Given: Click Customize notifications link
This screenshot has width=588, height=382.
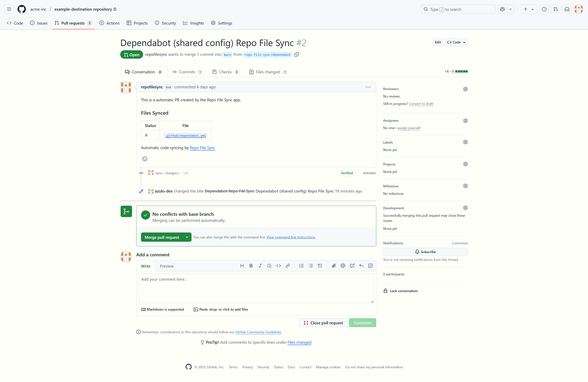Looking at the screenshot, I should pyautogui.click(x=460, y=243).
